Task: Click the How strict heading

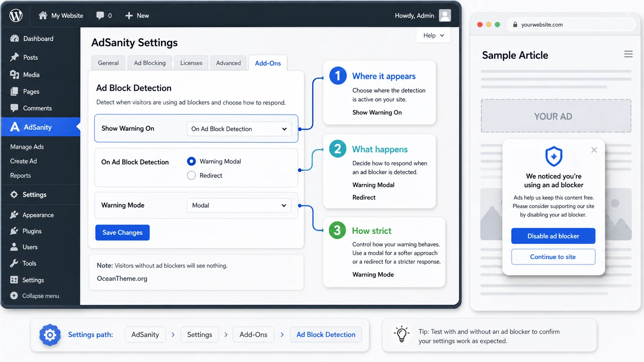Action: tap(372, 231)
